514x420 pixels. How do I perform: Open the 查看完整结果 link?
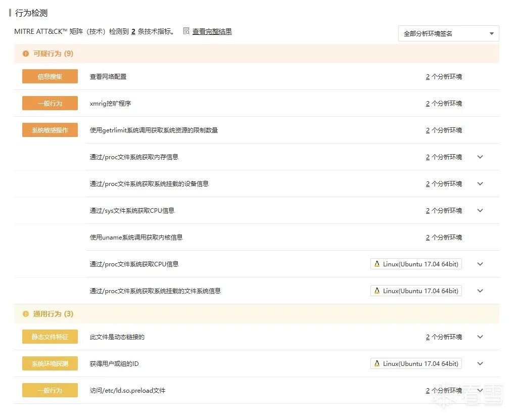pyautogui.click(x=212, y=31)
